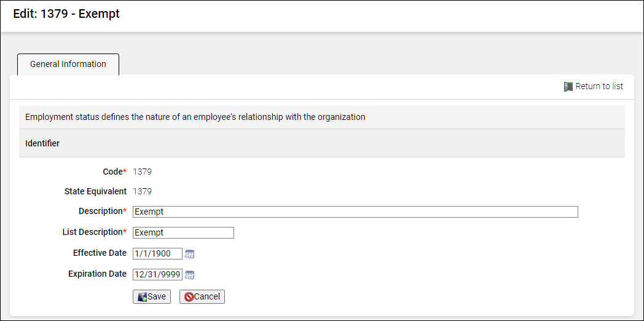Click the Expiration Date label

[x=97, y=274]
